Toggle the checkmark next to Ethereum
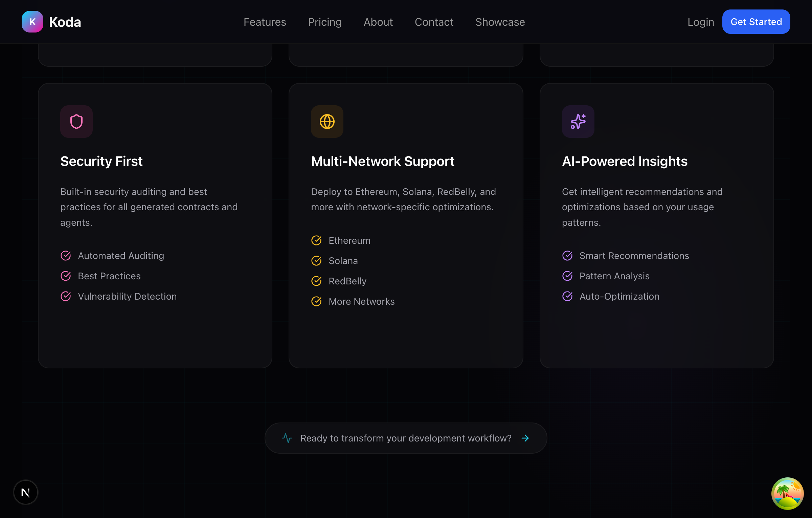This screenshot has height=518, width=812. pos(316,240)
